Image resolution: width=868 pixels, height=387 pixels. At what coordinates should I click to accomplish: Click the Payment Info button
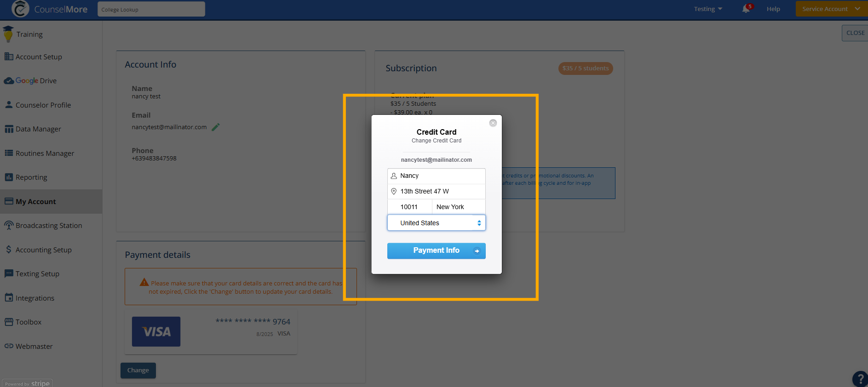(437, 250)
